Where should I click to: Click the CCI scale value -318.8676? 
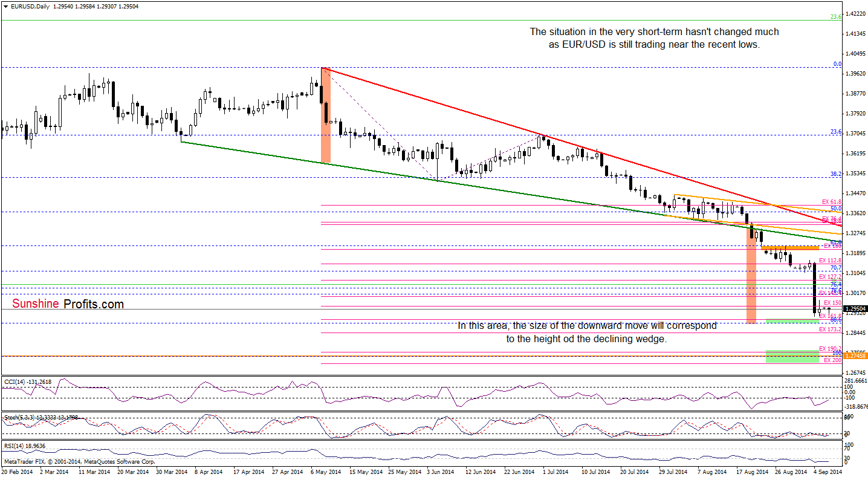point(855,407)
